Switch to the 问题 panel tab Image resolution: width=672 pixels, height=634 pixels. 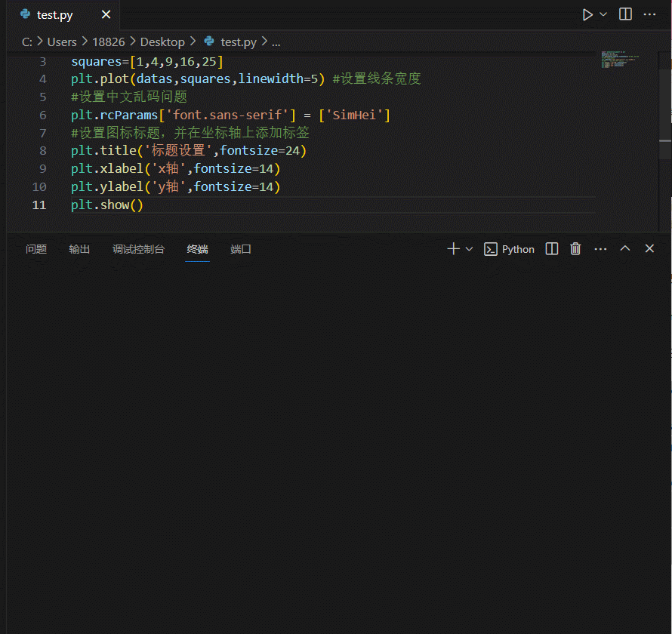pyautogui.click(x=36, y=249)
